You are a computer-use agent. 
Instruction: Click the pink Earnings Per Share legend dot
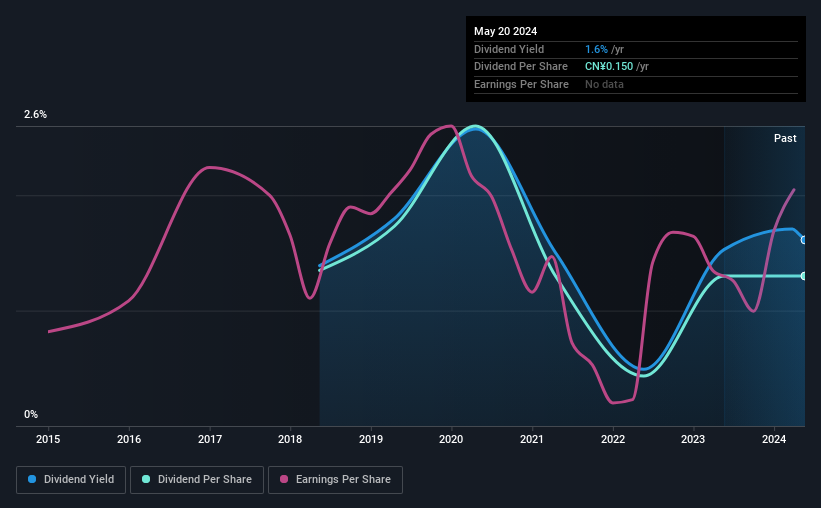point(283,480)
